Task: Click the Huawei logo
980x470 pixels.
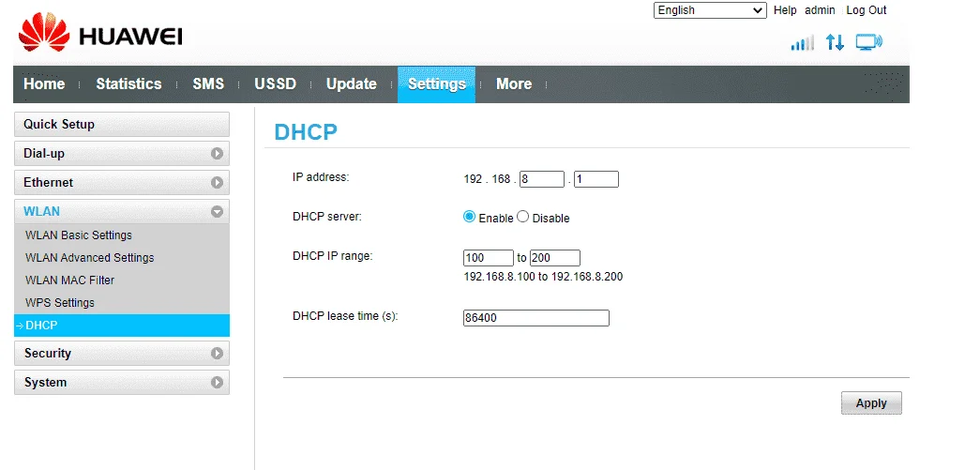Action: pos(100,33)
